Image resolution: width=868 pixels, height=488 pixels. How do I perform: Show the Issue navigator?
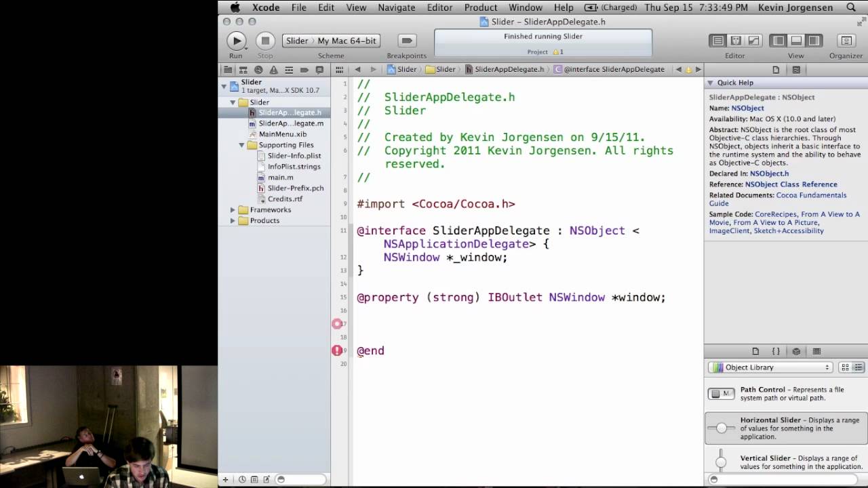tap(274, 70)
